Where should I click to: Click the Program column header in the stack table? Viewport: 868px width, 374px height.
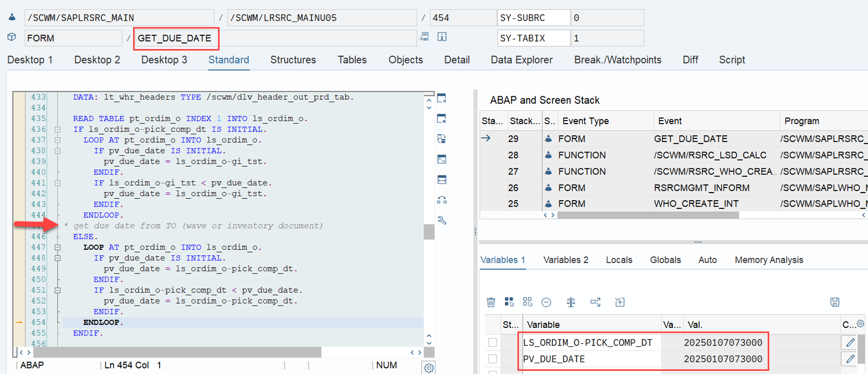tap(824, 121)
